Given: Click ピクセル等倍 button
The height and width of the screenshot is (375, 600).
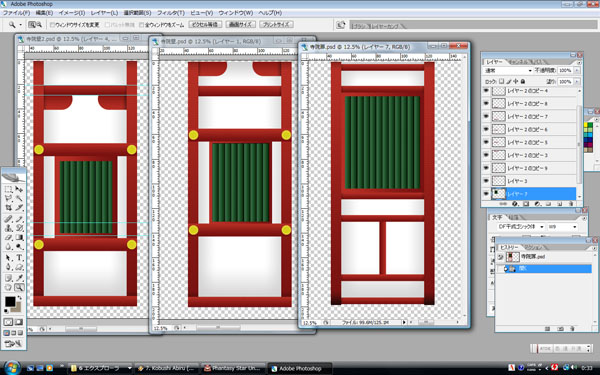Looking at the screenshot, I should click(205, 24).
